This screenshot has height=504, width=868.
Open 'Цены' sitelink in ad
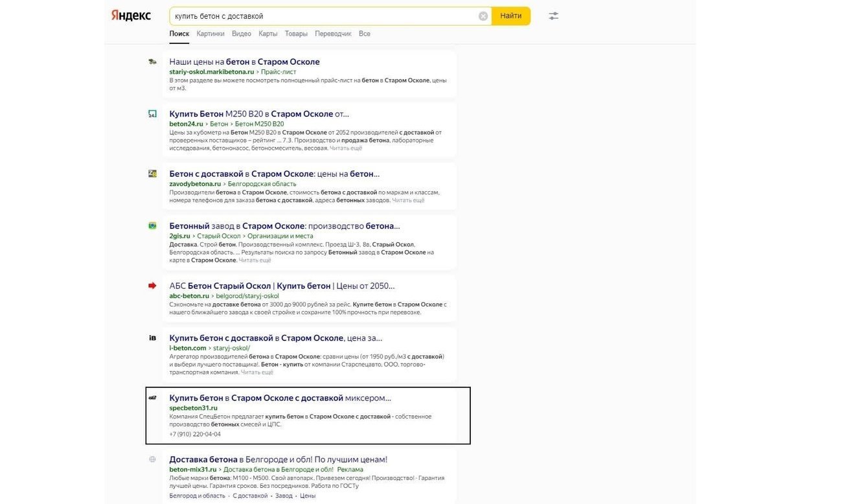coord(308,496)
